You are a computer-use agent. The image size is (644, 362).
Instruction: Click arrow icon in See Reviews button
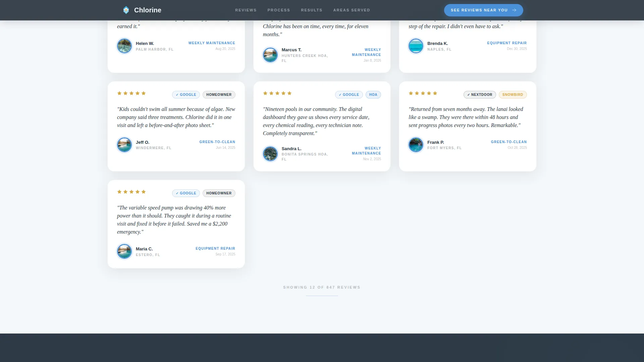click(x=514, y=10)
